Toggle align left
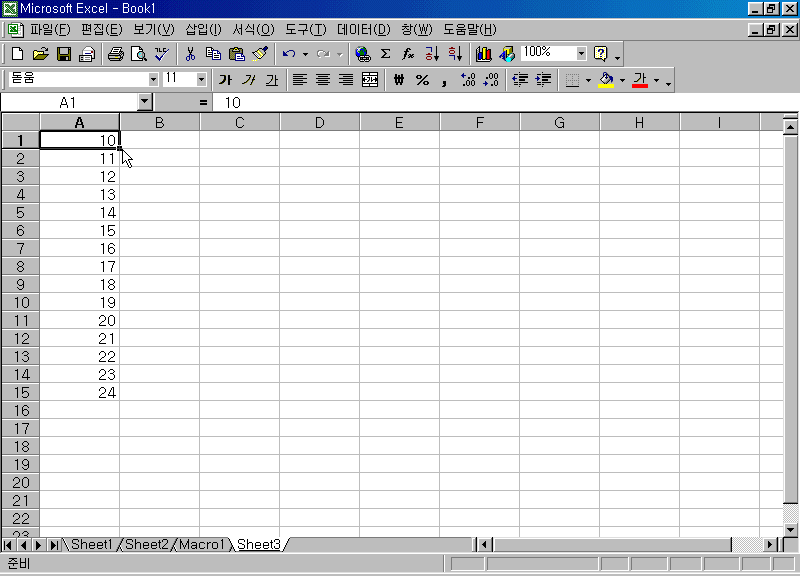The image size is (800, 576). tap(300, 80)
